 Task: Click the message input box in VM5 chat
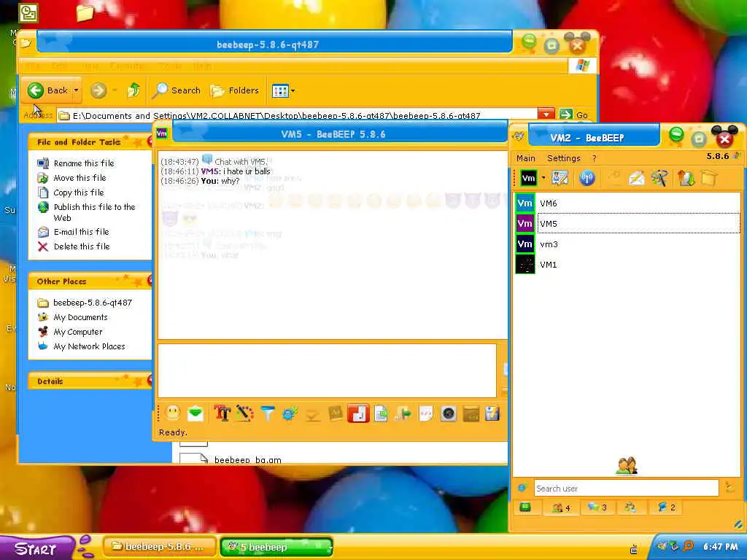(x=328, y=370)
